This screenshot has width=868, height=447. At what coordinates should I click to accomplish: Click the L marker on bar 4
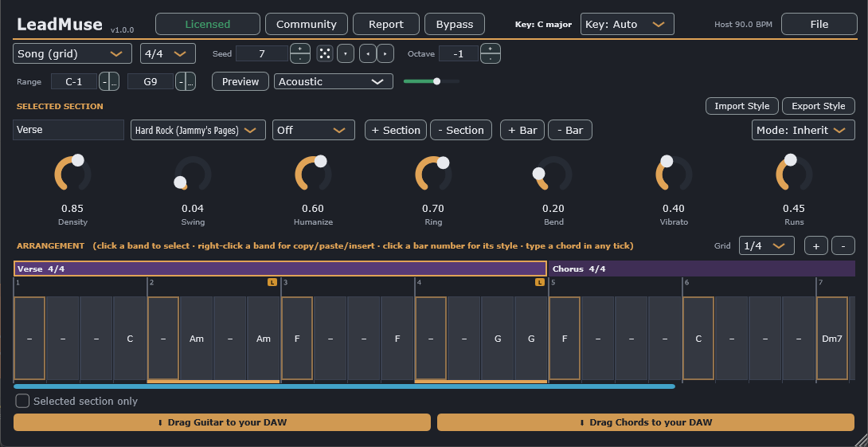540,283
